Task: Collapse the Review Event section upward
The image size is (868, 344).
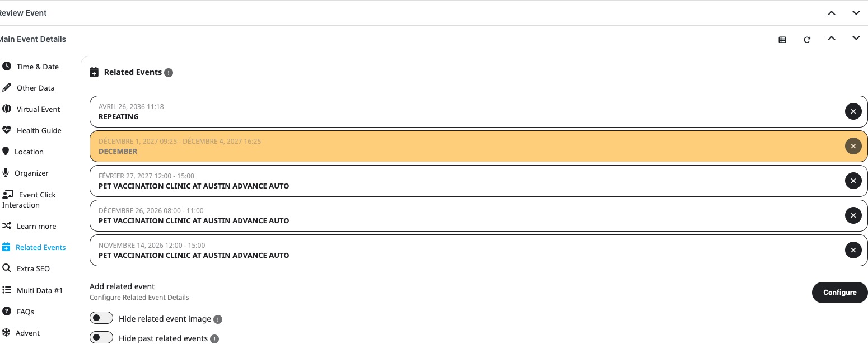Action: click(x=832, y=13)
